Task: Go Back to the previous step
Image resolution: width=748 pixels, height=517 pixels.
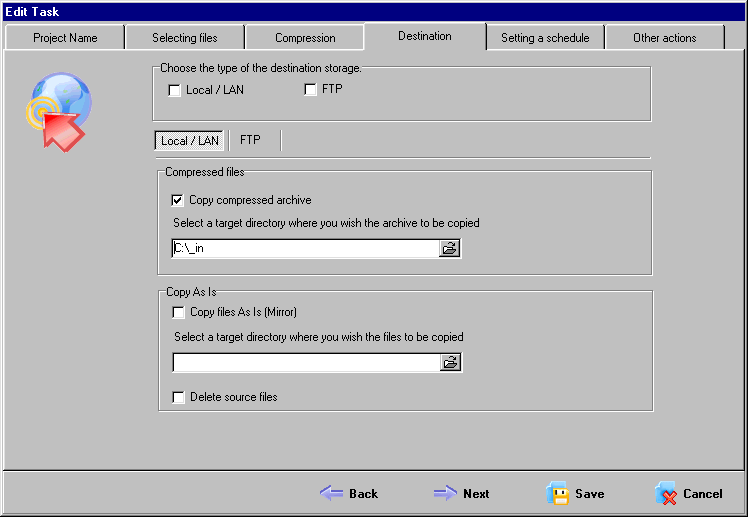Action: point(349,494)
